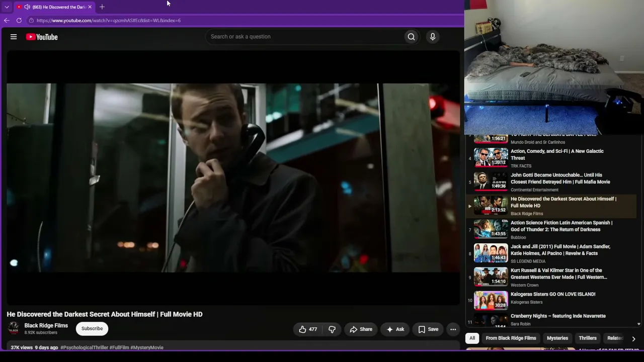Click the #PsychologicalThriller hashtag
The width and height of the screenshot is (644, 362).
(84, 347)
